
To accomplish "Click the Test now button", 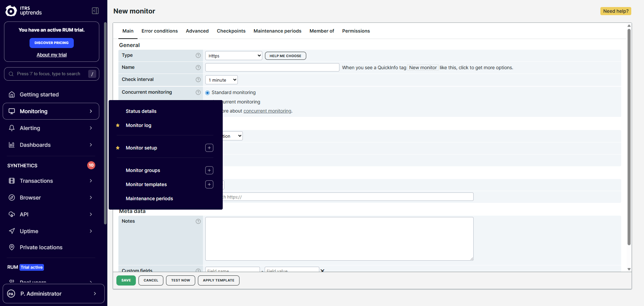I will click(x=180, y=280).
